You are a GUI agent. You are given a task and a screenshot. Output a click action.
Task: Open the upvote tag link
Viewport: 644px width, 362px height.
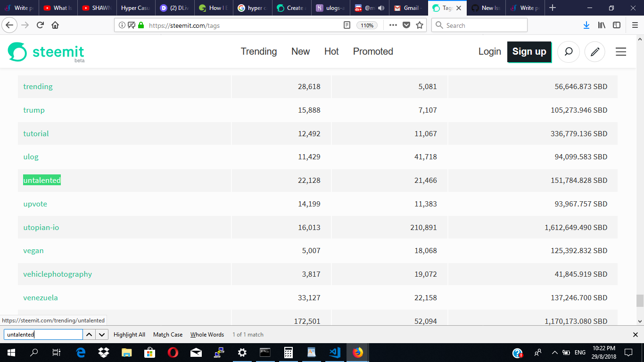[35, 204]
